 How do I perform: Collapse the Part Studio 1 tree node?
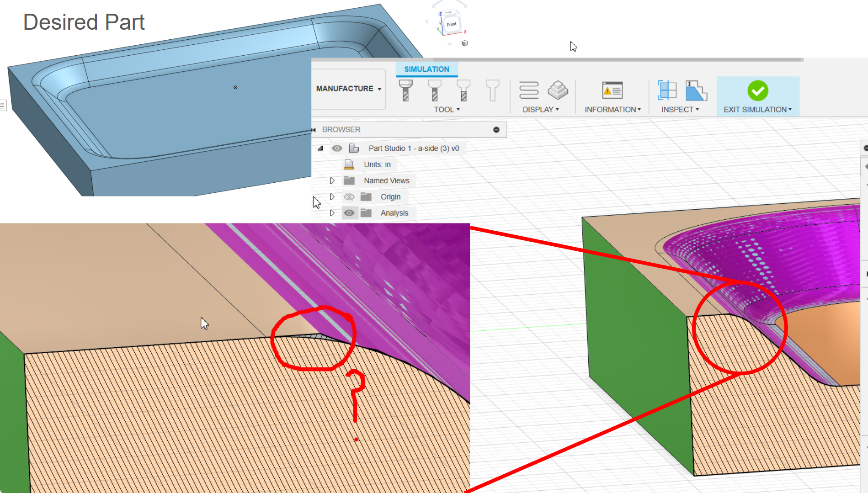[320, 148]
